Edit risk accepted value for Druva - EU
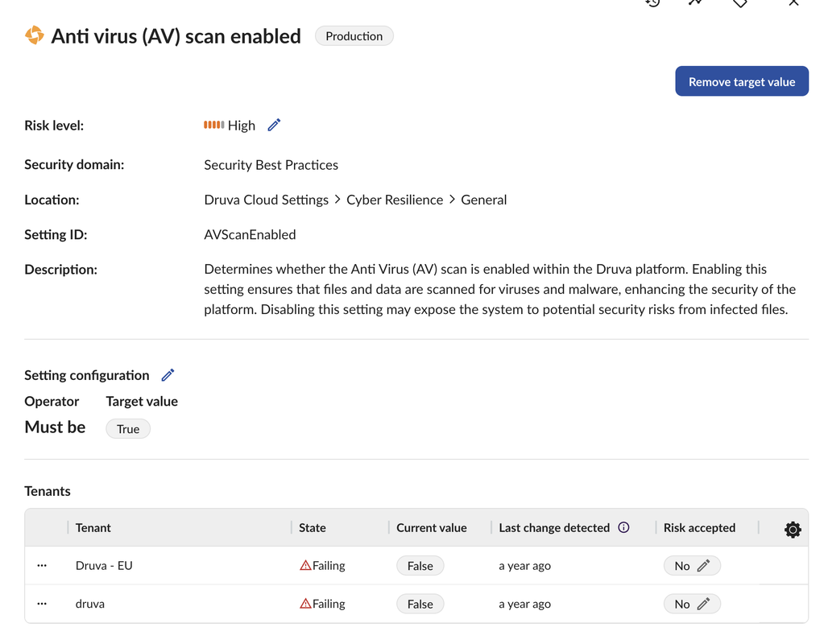 pyautogui.click(x=703, y=566)
